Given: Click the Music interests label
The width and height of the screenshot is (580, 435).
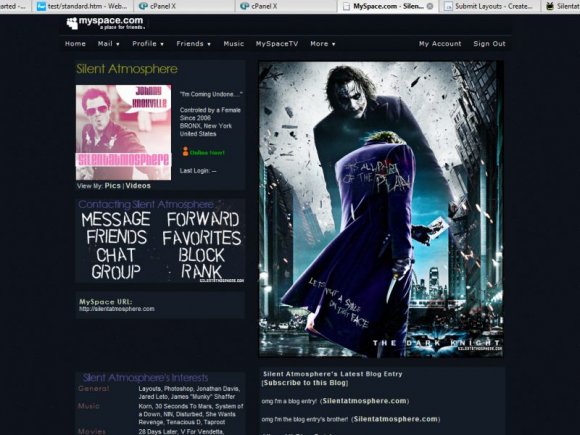Looking at the screenshot, I should 89,406.
